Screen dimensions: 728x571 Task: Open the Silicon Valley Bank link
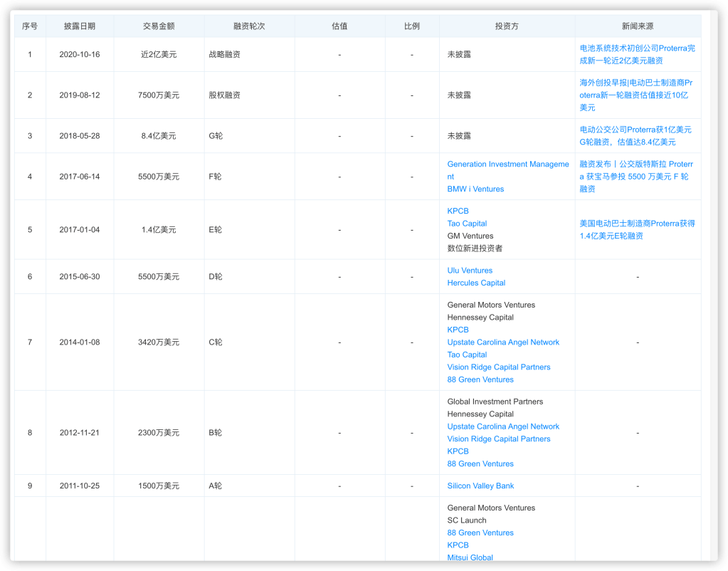480,486
